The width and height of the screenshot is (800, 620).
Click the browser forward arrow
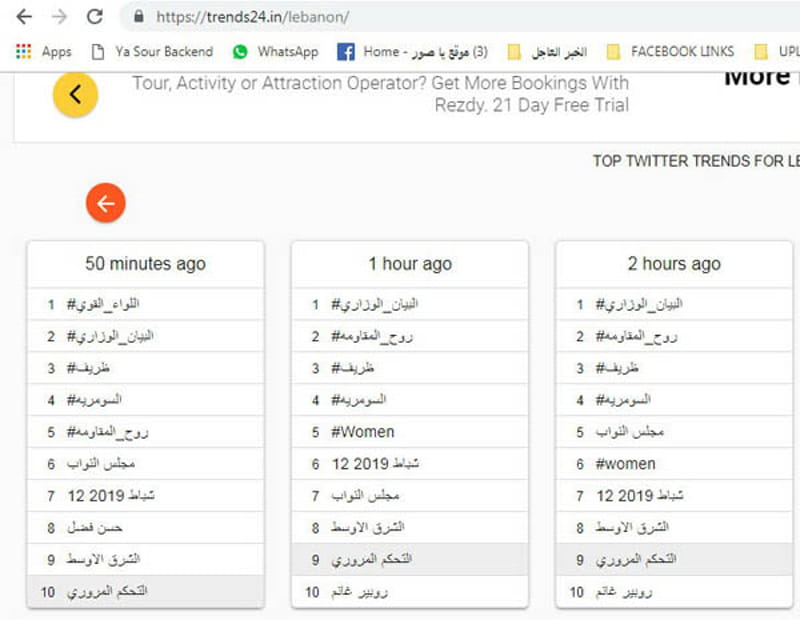pos(60,17)
